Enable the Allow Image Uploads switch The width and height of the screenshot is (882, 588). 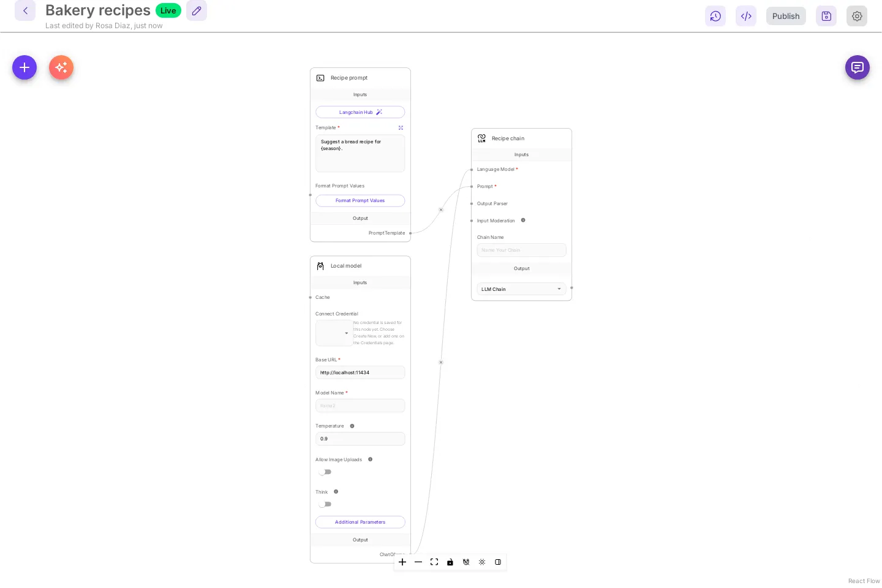point(325,472)
